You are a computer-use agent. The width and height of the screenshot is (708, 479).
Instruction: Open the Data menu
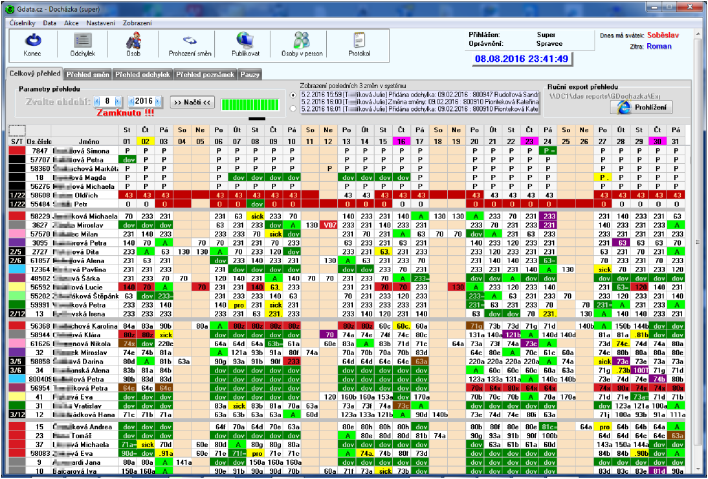(x=50, y=23)
